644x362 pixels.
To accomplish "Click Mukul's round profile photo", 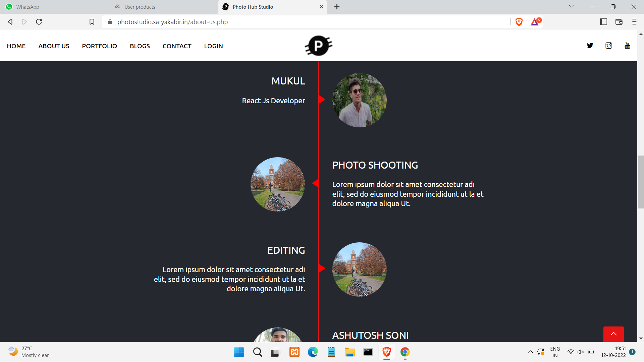I will tap(359, 100).
